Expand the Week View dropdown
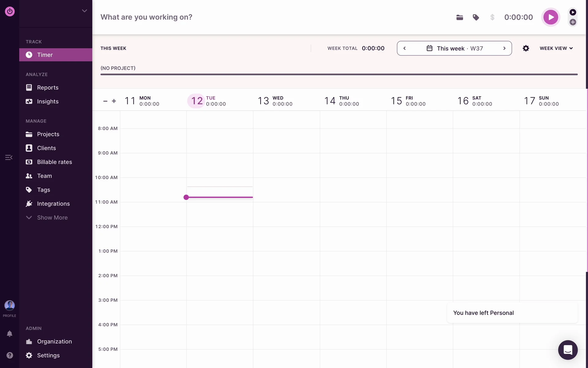This screenshot has height=368, width=588. [x=556, y=48]
